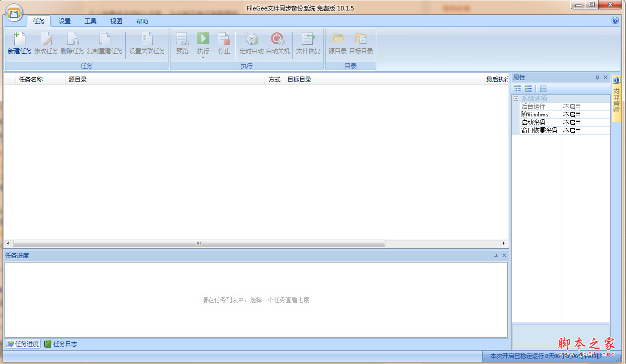Open the 设置 ribbon tab
Image resolution: width=626 pixels, height=364 pixels.
[65, 21]
